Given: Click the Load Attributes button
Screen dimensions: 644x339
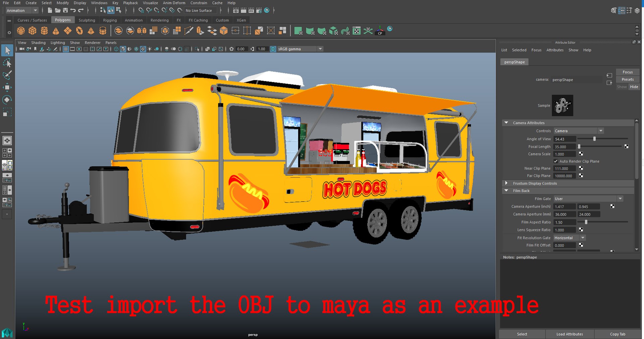Looking at the screenshot, I should point(570,334).
